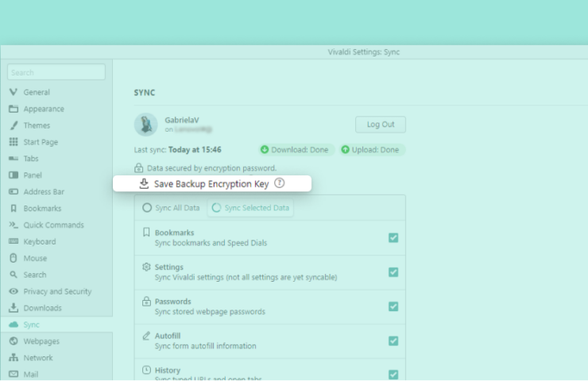Click Save Backup Encryption Key

(x=212, y=183)
